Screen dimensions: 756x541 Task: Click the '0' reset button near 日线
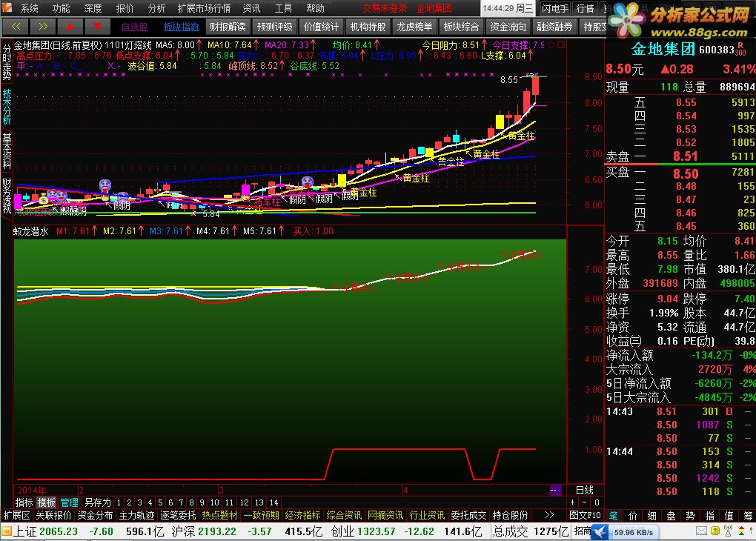597,502
